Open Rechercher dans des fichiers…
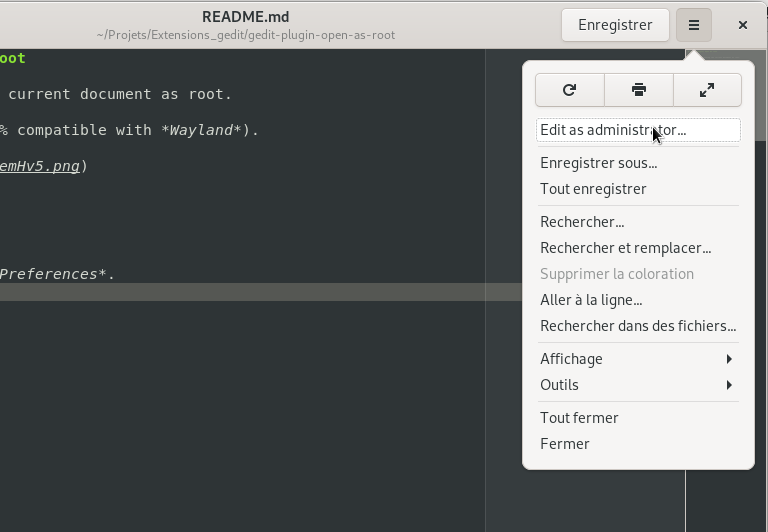The height and width of the screenshot is (532, 768). 638,326
